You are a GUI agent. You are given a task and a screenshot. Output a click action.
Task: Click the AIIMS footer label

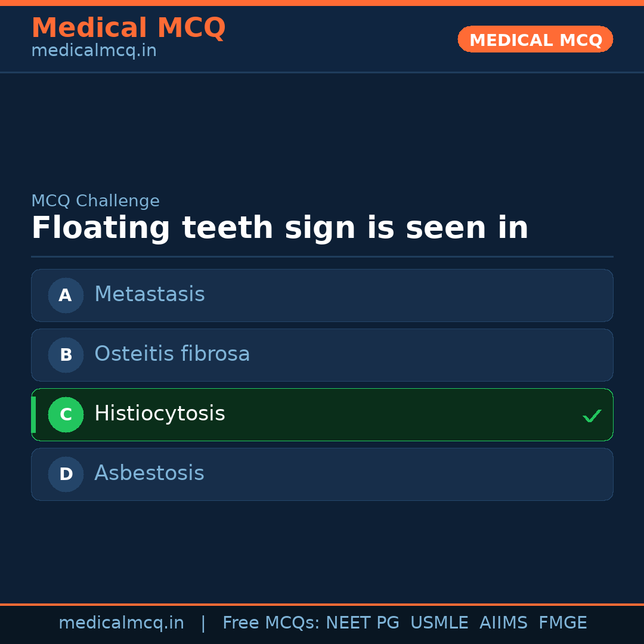(504, 623)
